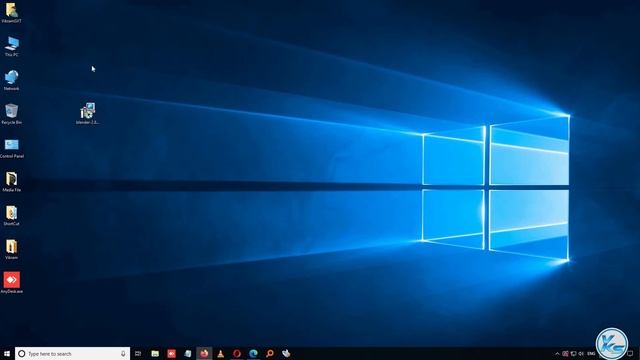Open the volume control in tray

[581, 354]
